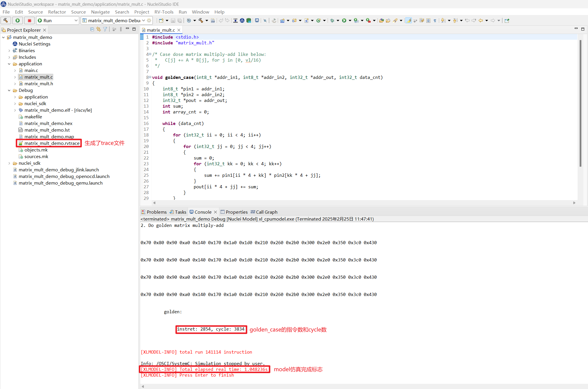This screenshot has width=588, height=389.
Task: Expand the Binaries tree node
Action: click(9, 51)
